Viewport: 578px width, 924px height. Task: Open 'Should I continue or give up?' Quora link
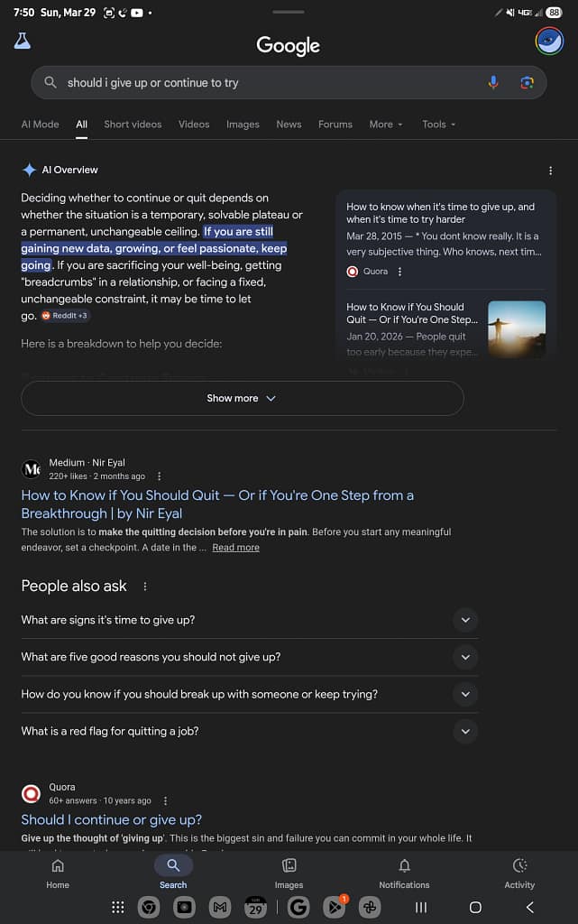[112, 819]
